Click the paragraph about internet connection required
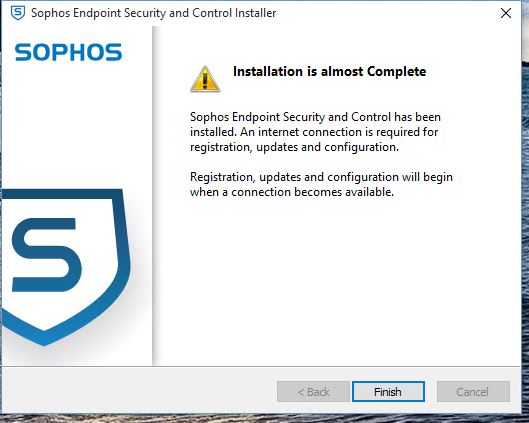Viewport: 529px width, 423px height. point(315,132)
